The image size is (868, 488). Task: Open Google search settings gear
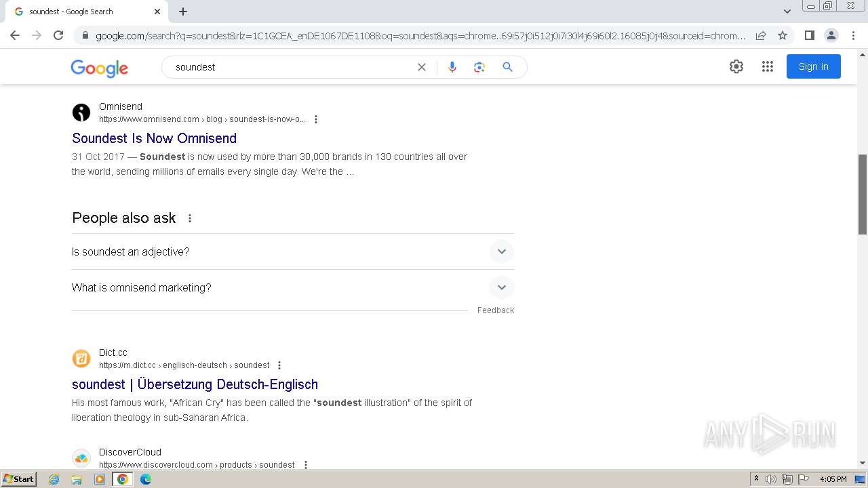736,66
